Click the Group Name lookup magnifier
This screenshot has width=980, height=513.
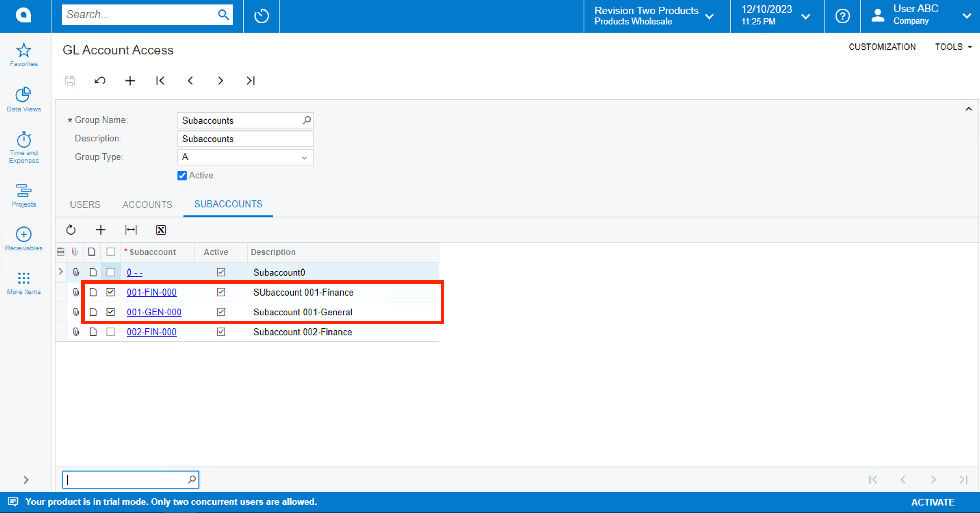click(307, 120)
